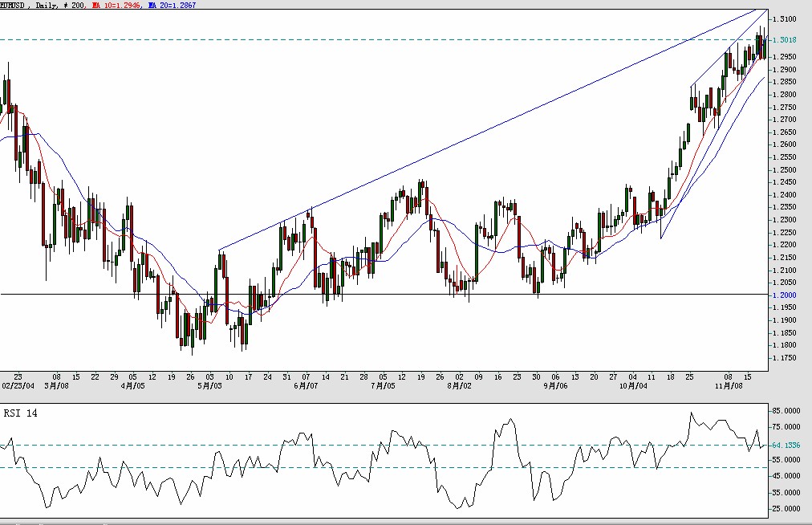The image size is (812, 525).
Task: Click the EURUSD Daily chart title text
Action: pyautogui.click(x=29, y=5)
